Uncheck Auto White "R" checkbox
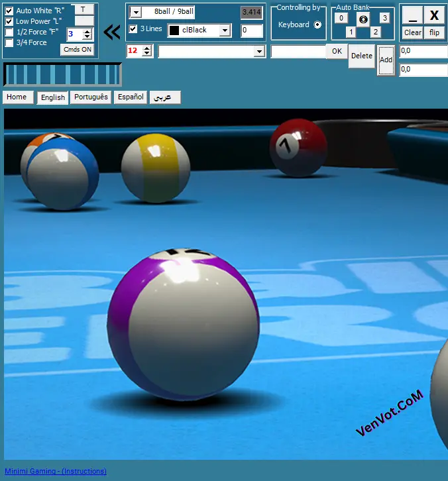The height and width of the screenshot is (481, 448). 9,11
